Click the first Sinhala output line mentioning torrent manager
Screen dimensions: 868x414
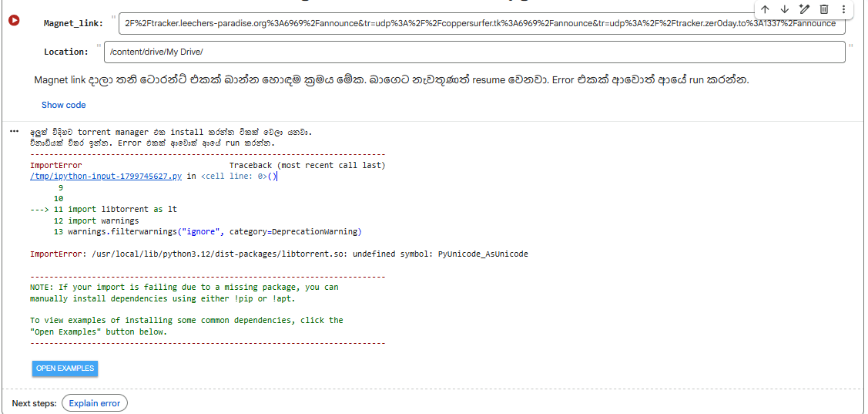tap(171, 132)
